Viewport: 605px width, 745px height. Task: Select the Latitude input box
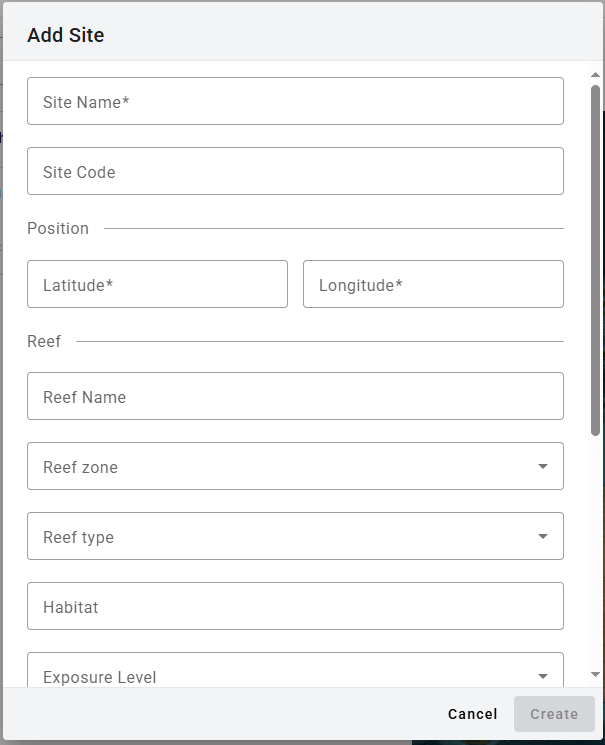[x=157, y=284]
